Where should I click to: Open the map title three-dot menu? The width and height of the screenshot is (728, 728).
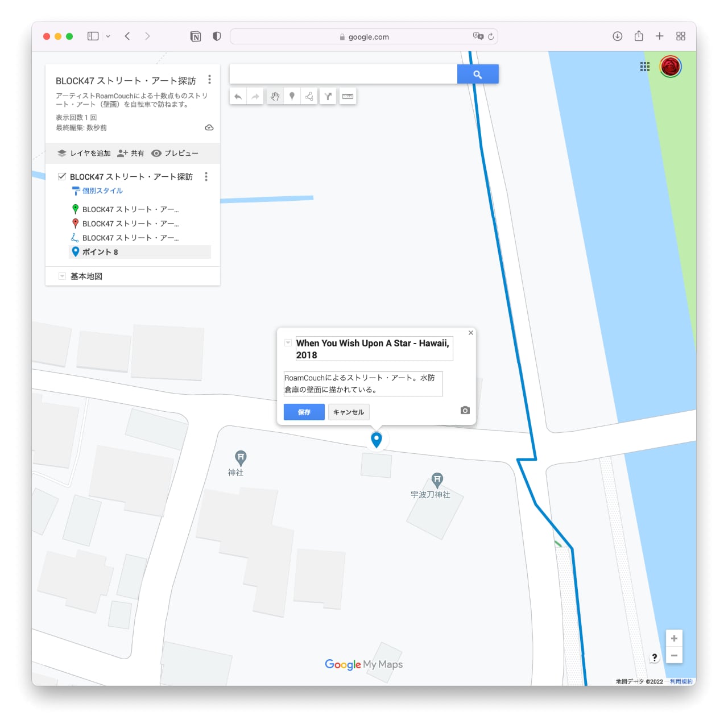209,80
